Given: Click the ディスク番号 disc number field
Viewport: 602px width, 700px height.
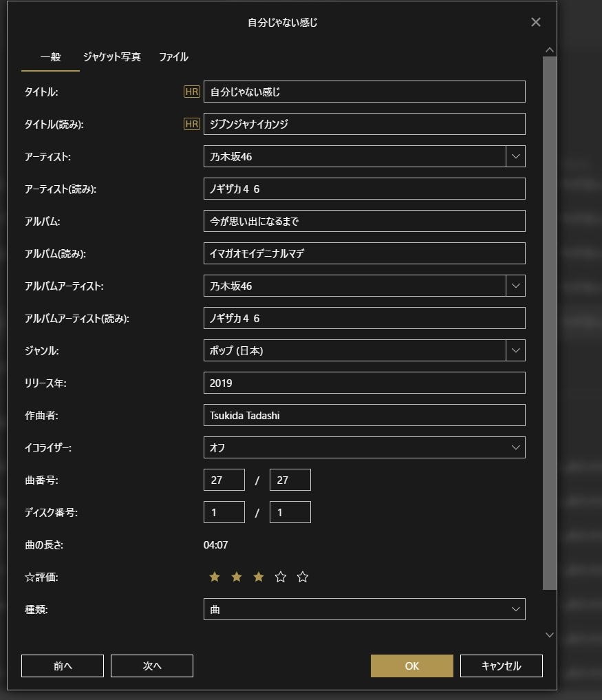Looking at the screenshot, I should (x=224, y=512).
